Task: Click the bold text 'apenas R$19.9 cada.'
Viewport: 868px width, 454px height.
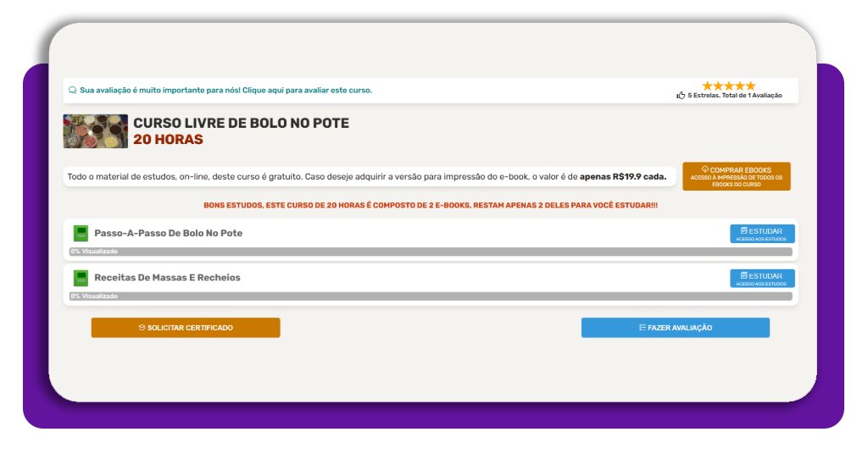Action: [623, 177]
